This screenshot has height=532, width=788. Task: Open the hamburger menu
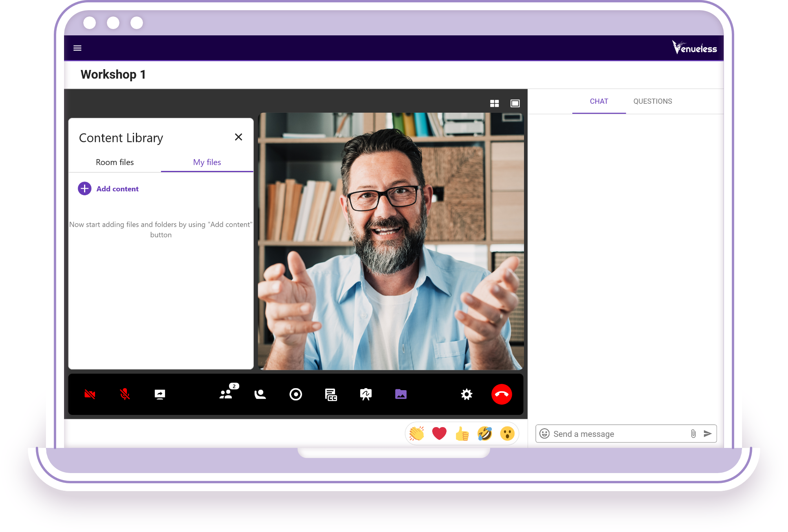[77, 48]
